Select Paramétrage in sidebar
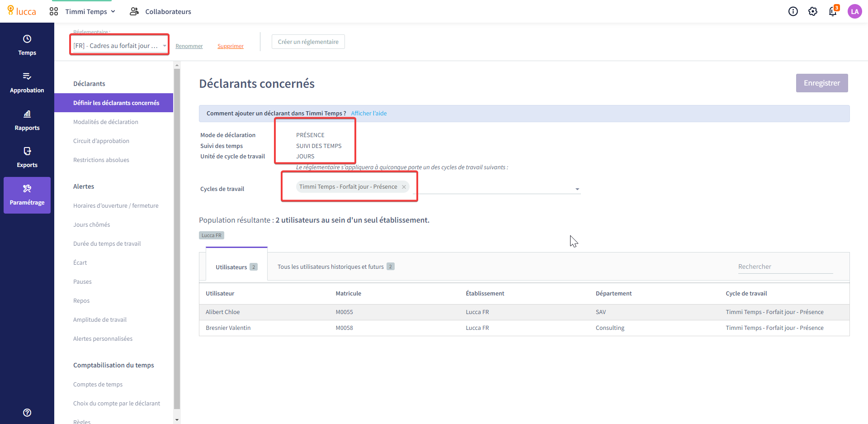The image size is (868, 424). click(x=27, y=195)
